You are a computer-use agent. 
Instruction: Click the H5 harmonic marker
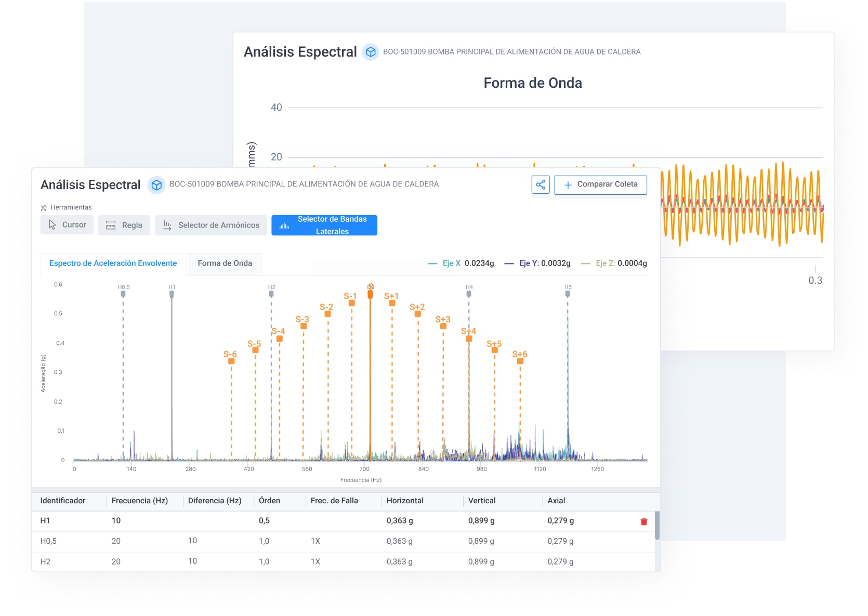568,293
